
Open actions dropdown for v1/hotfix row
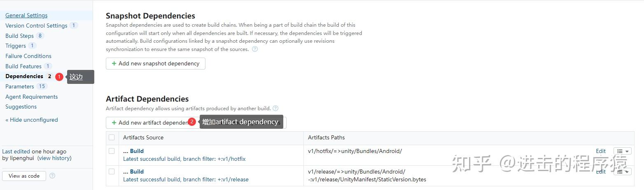[x=622, y=151]
